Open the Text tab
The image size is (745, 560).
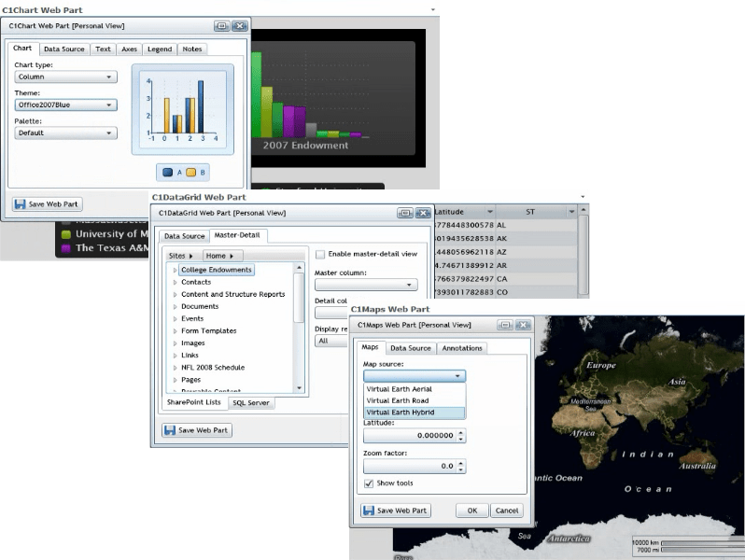pos(103,49)
